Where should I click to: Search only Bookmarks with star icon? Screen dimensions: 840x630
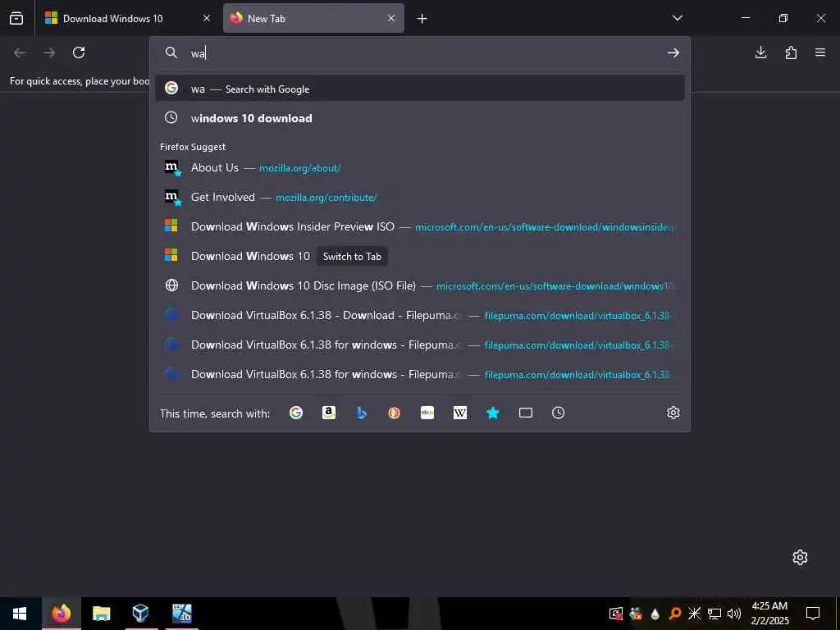tap(493, 413)
